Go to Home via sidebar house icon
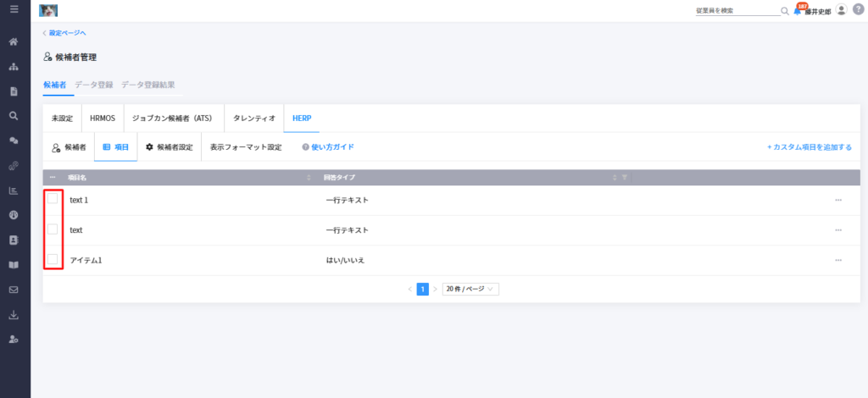Viewport: 868px width, 398px height. click(14, 42)
